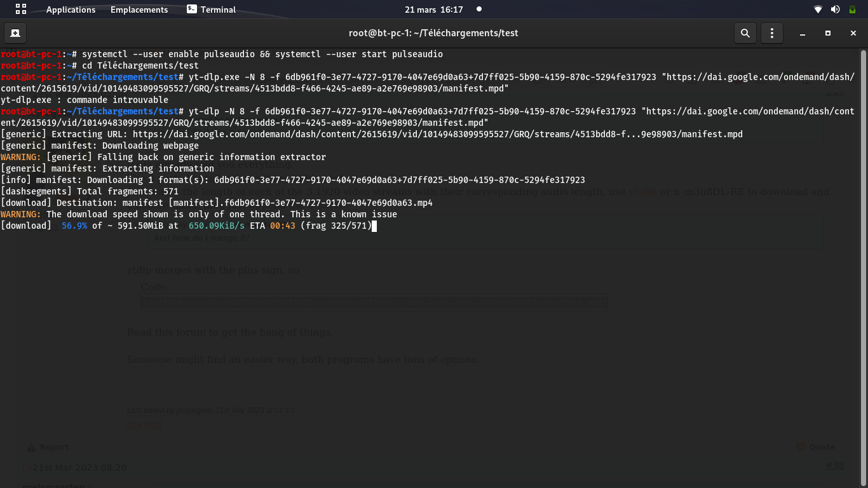Click the Wi-Fi network status icon
Image resolution: width=868 pixels, height=488 pixels.
point(818,10)
